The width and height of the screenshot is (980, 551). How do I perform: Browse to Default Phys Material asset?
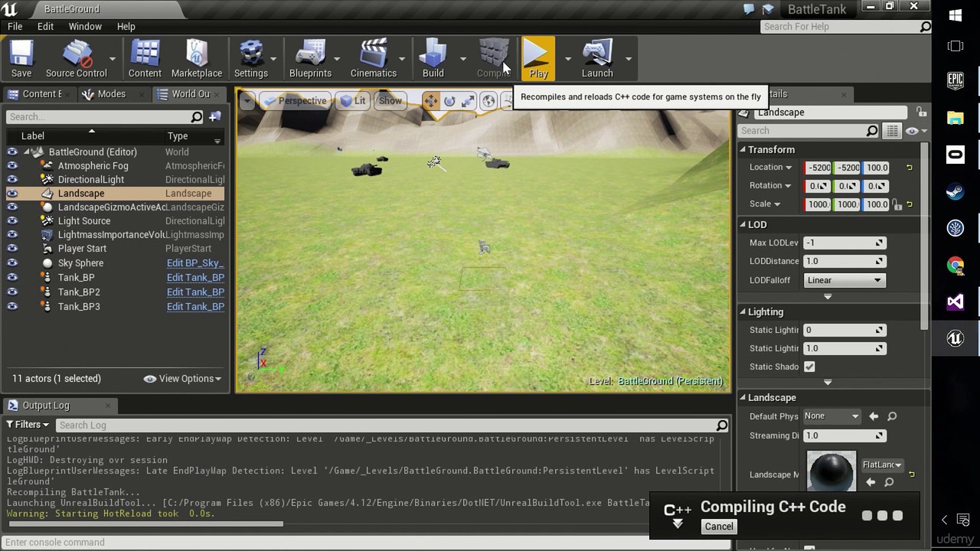[x=892, y=416]
